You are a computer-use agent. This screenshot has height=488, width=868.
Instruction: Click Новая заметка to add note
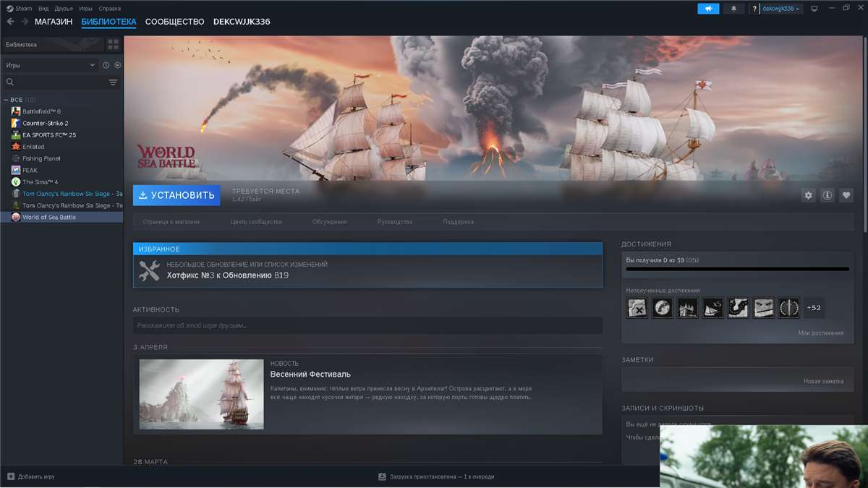(x=824, y=381)
